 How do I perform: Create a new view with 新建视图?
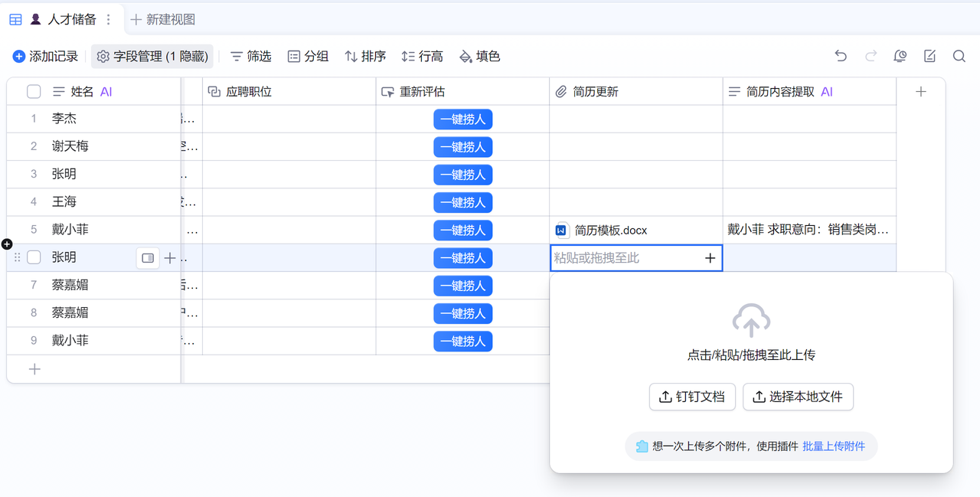pyautogui.click(x=163, y=19)
